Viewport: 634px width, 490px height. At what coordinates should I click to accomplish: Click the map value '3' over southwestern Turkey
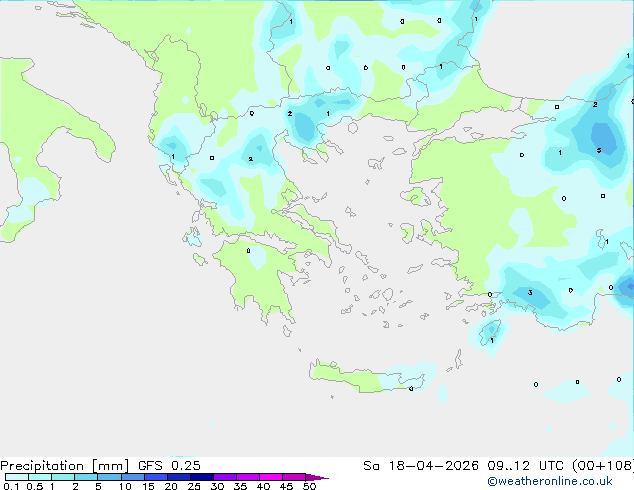(x=530, y=292)
